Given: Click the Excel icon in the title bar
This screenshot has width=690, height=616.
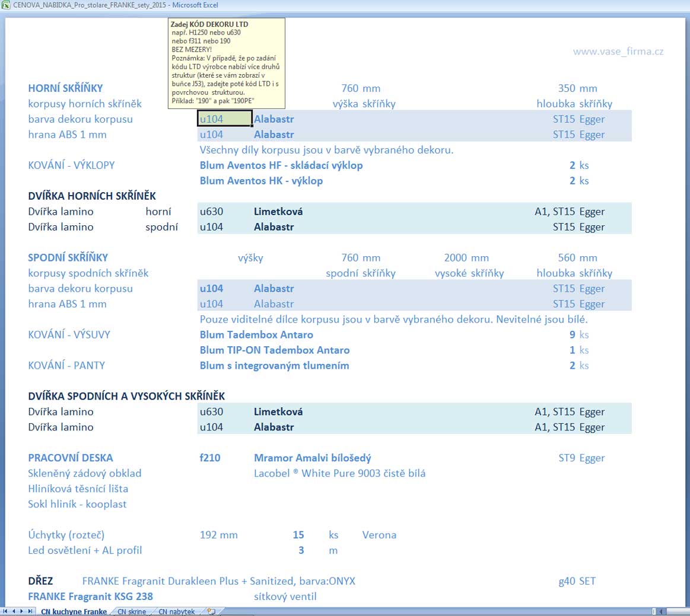Looking at the screenshot, I should pos(6,5).
